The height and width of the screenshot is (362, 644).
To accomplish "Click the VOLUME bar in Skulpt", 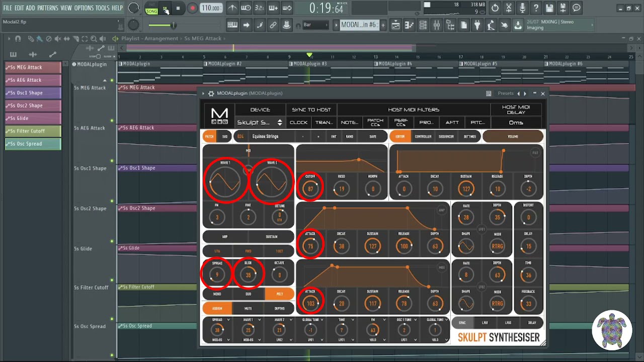I will tap(513, 136).
